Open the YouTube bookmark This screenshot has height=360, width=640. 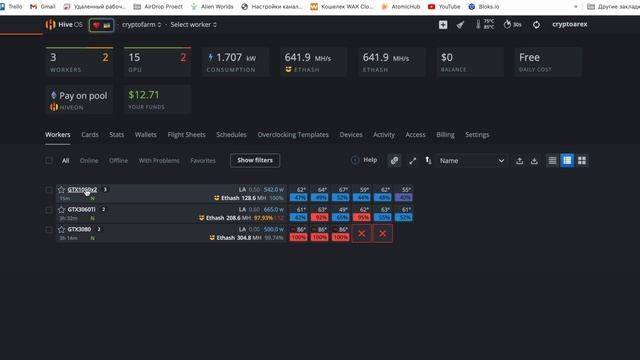(444, 7)
